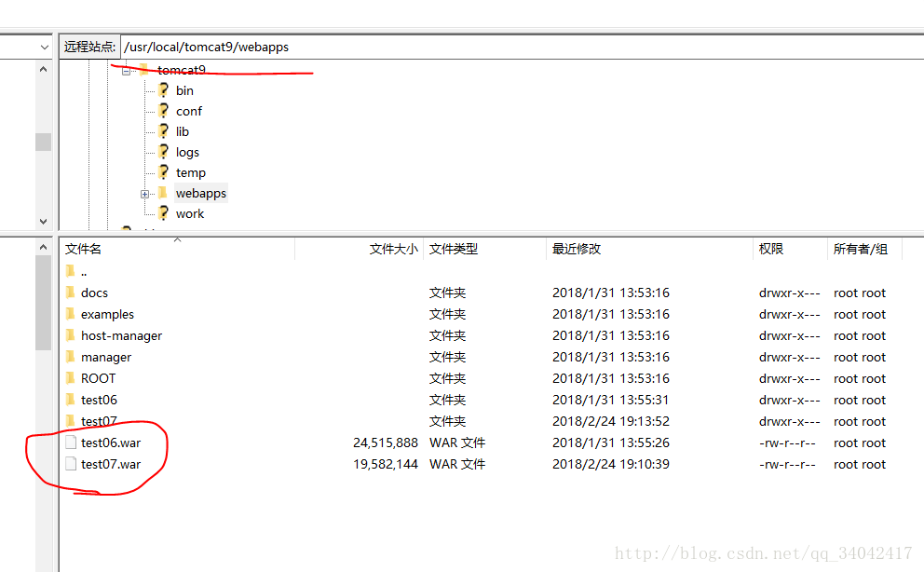
Task: Click the question-mark folder icon for temp
Action: [164, 172]
